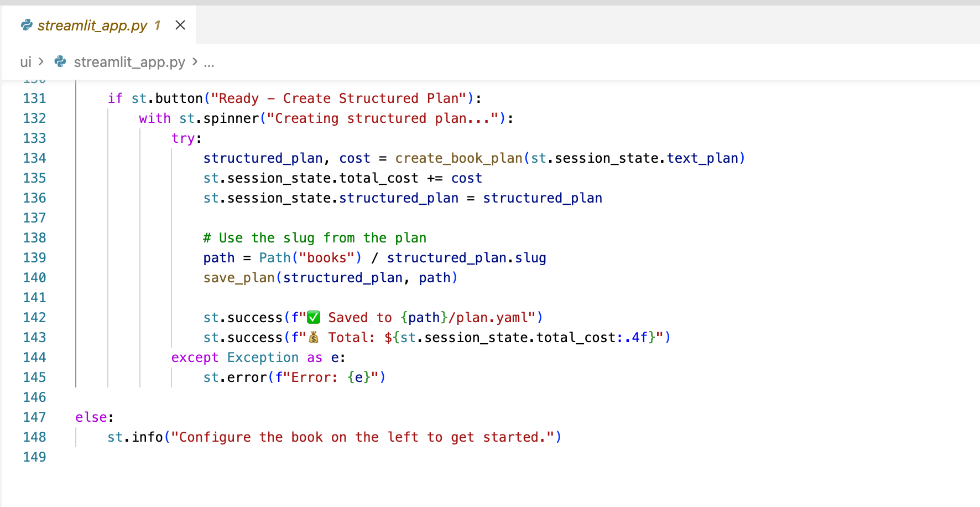The image size is (980, 507).
Task: Click 'structured_plan.slug' on line 139
Action: (x=467, y=258)
